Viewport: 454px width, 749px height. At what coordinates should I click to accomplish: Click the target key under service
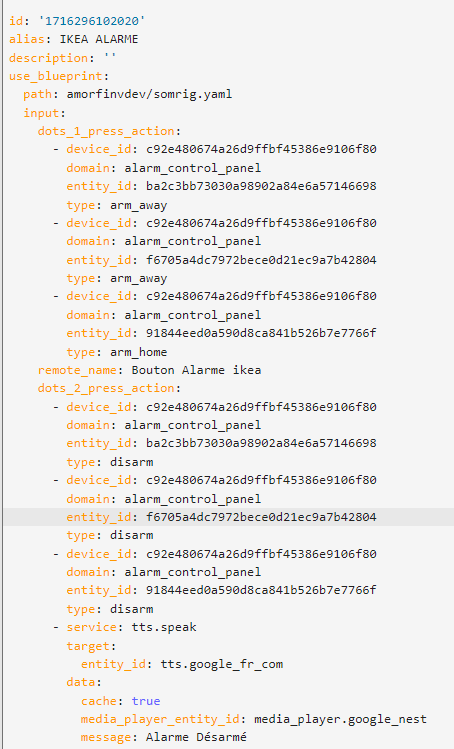point(88,646)
